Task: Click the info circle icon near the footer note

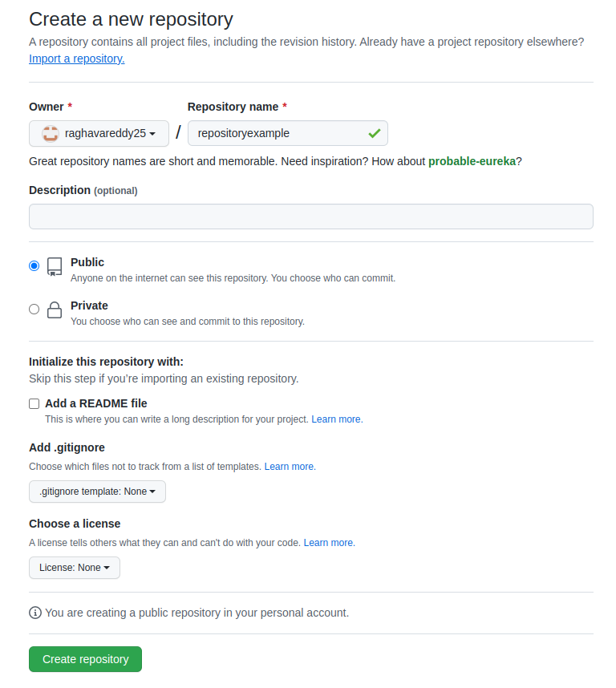Action: [34, 613]
